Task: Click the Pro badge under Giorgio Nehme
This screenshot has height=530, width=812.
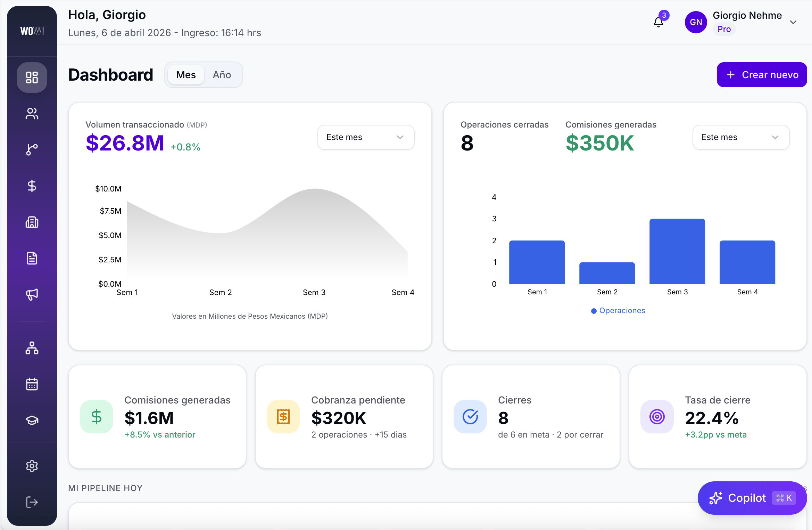Action: [724, 29]
